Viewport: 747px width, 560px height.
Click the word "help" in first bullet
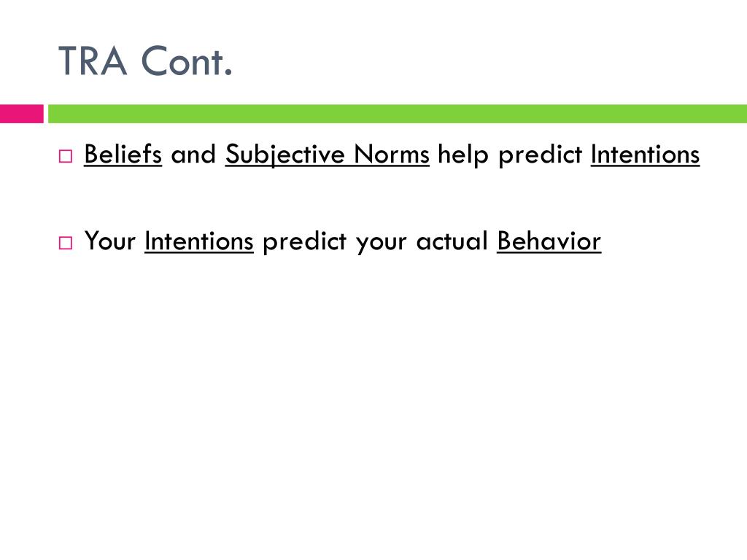[463, 155]
